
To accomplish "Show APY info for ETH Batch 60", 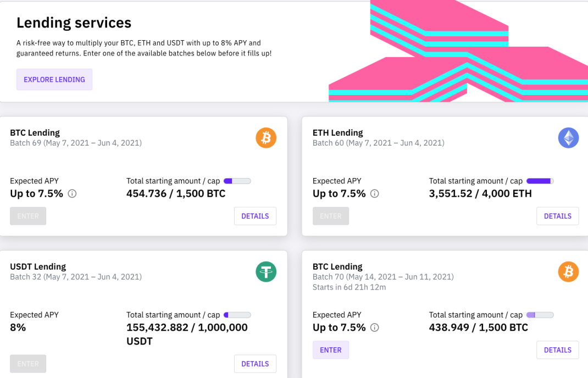I will point(375,193).
